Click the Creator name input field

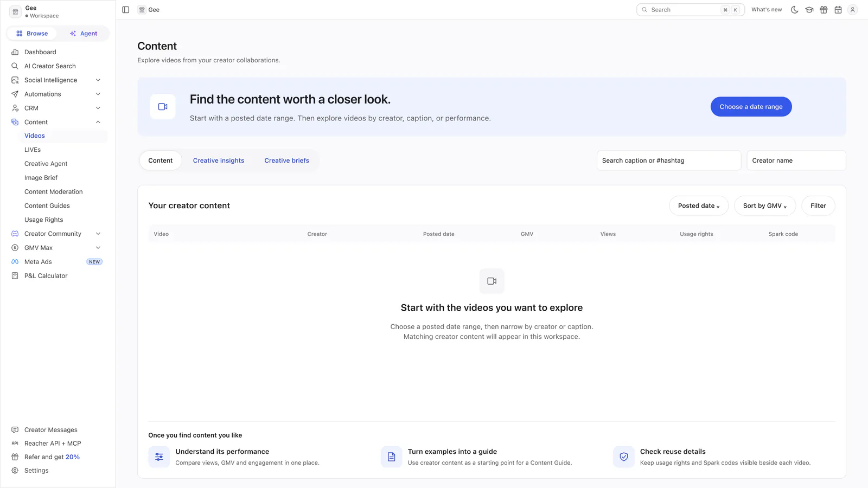tap(796, 160)
